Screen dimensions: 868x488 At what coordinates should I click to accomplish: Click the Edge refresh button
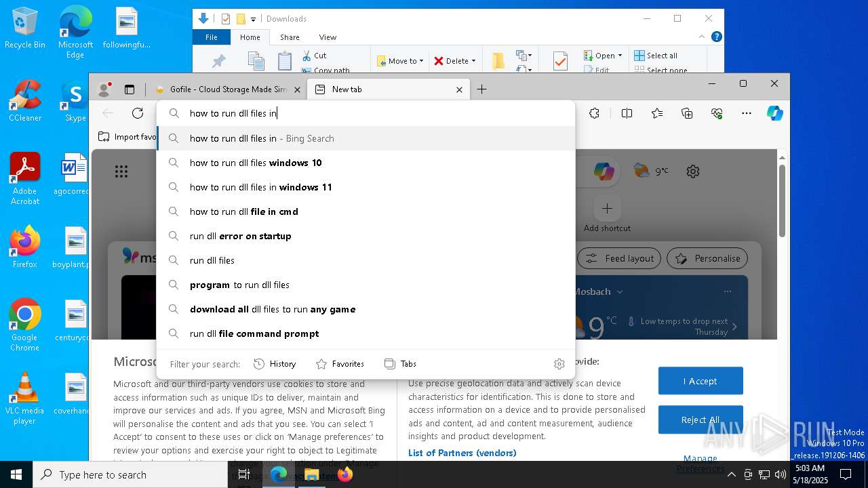(x=138, y=113)
